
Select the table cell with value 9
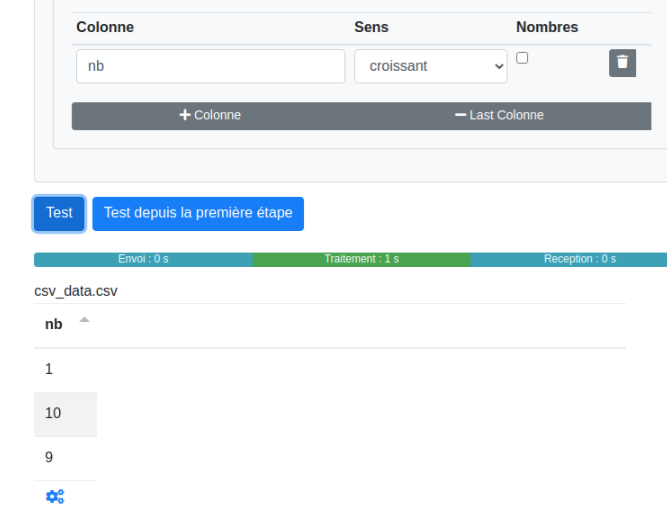pos(49,457)
